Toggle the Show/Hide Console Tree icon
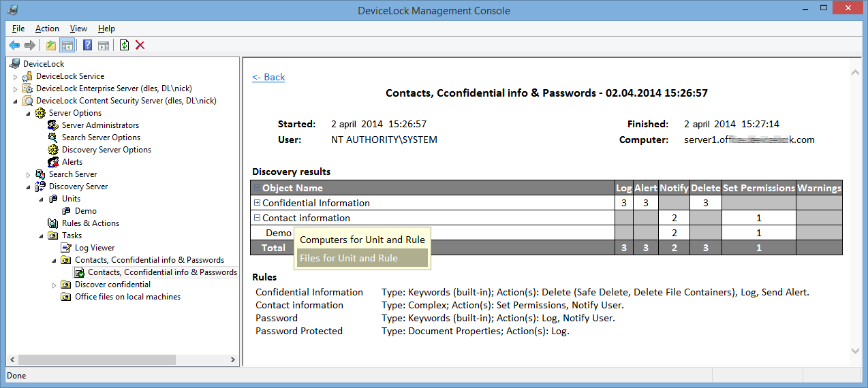Viewport: 868px width, 388px height. 67,46
